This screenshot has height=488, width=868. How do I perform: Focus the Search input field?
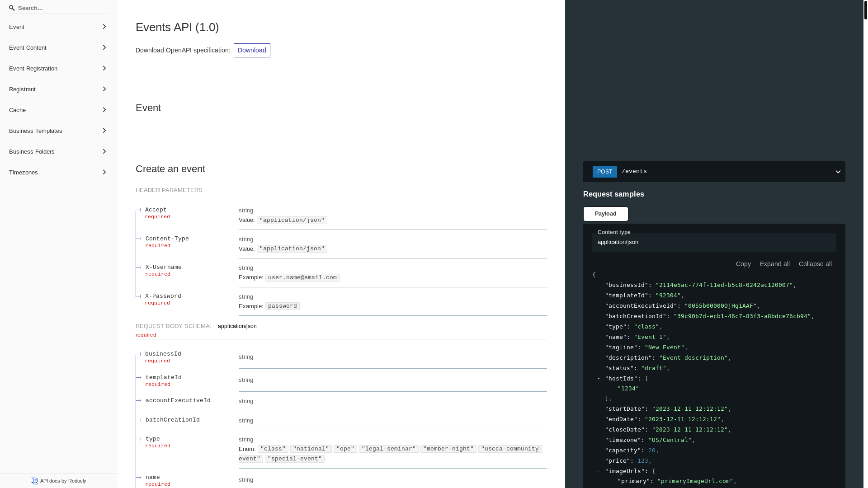[x=59, y=8]
